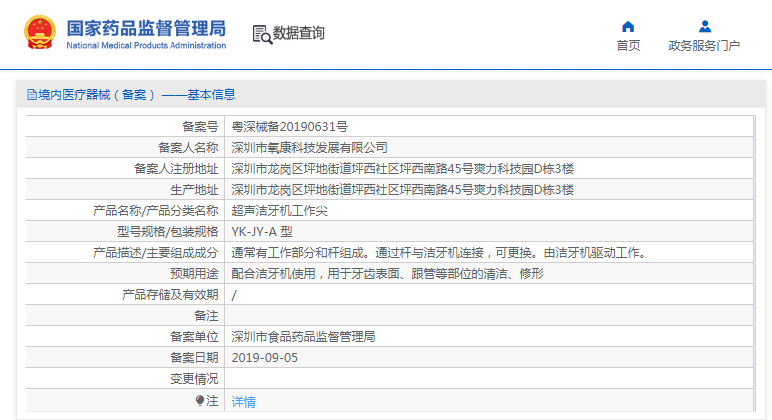Select model value YK-JY-A 型
This screenshot has width=772, height=420.
(x=262, y=232)
